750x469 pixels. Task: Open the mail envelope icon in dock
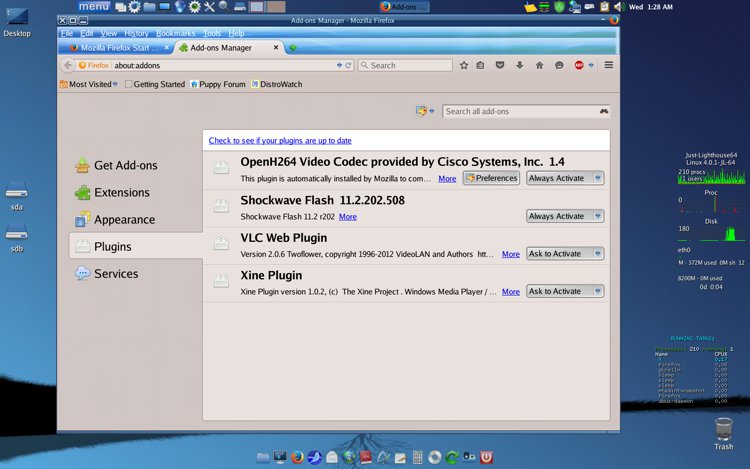click(x=331, y=458)
